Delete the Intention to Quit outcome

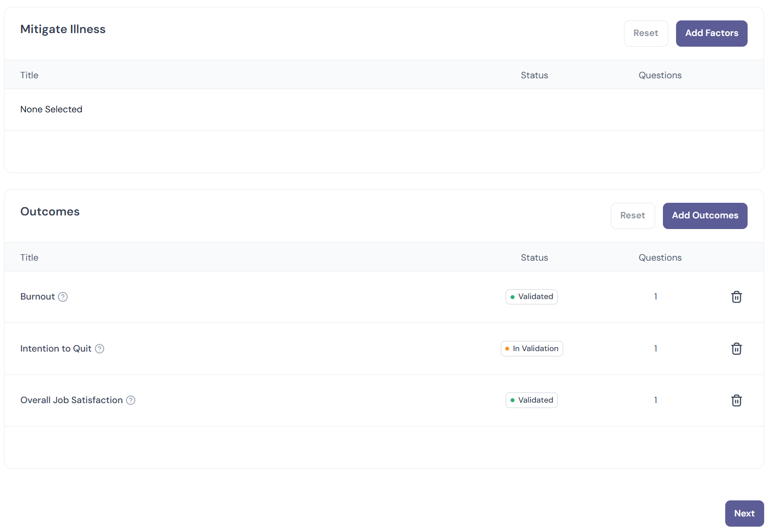click(x=736, y=349)
